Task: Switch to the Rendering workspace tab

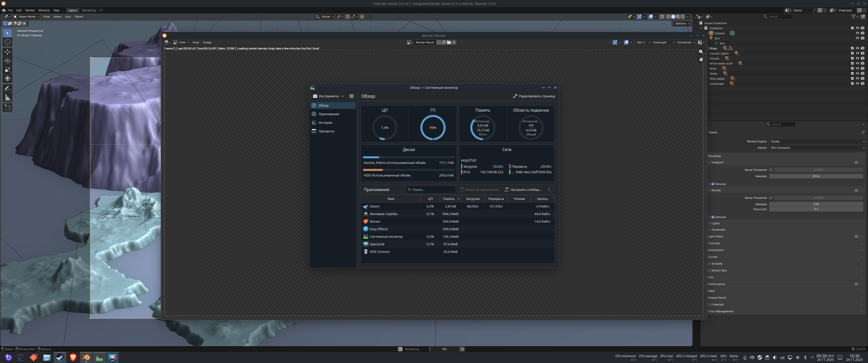Action: click(89, 10)
